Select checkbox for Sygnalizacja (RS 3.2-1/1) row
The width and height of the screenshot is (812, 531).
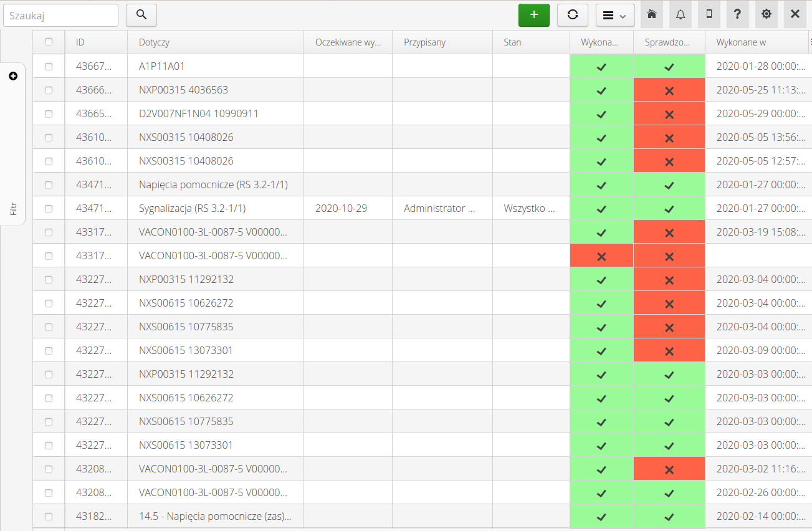(x=49, y=208)
